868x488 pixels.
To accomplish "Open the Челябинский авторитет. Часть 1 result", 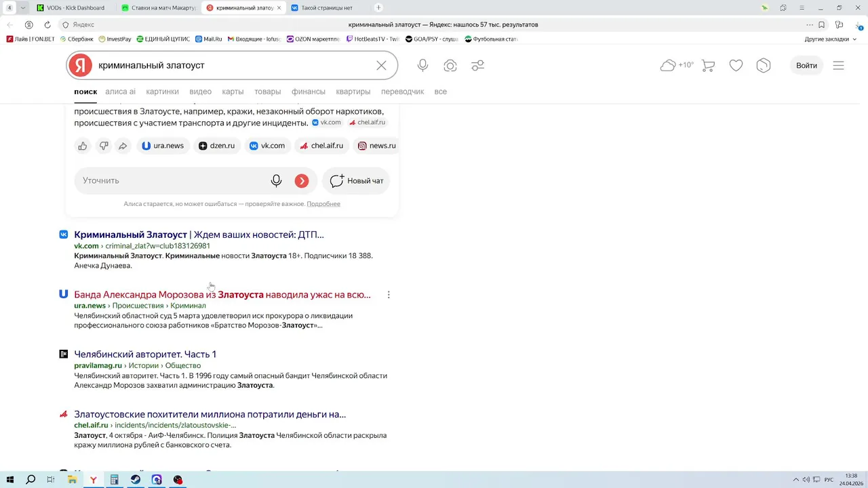I will pyautogui.click(x=145, y=354).
